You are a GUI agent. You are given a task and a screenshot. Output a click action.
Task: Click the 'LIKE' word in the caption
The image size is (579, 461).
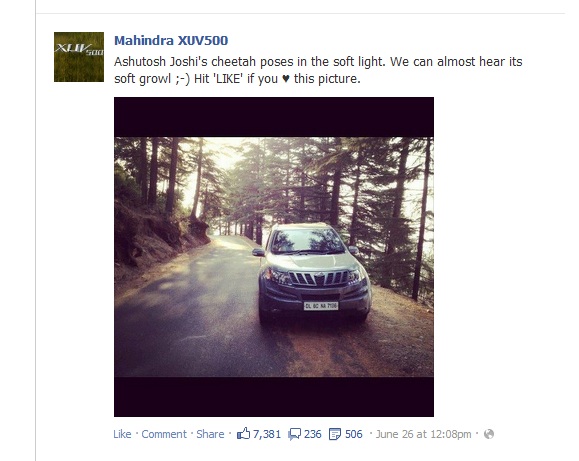tap(228, 79)
